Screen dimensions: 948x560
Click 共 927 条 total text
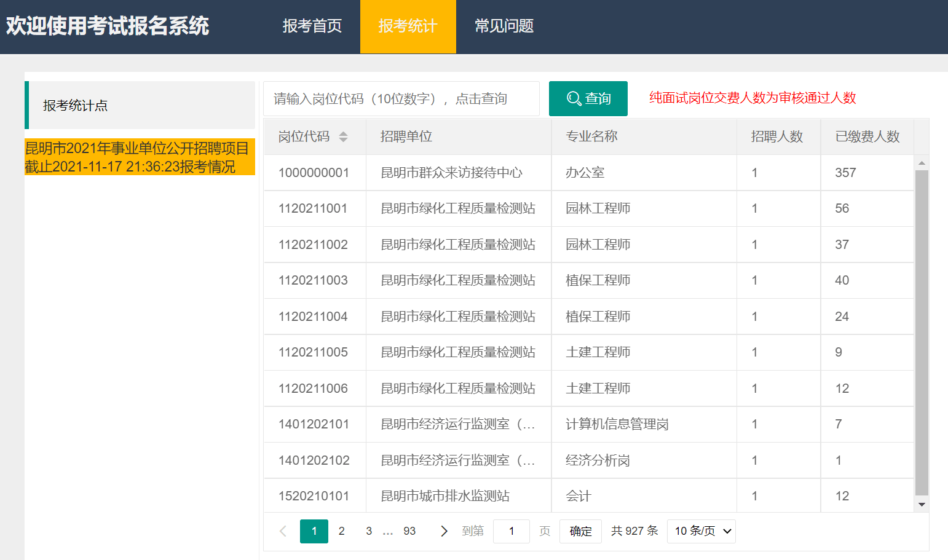coord(634,531)
